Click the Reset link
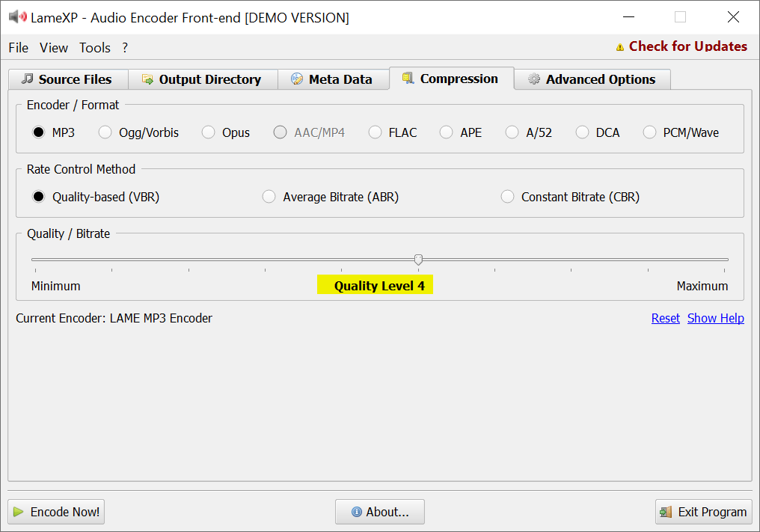Image resolution: width=760 pixels, height=532 pixels. 665,318
